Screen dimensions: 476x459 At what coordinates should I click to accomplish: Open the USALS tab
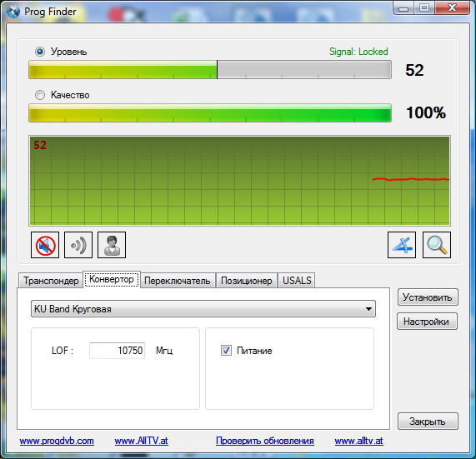click(297, 280)
